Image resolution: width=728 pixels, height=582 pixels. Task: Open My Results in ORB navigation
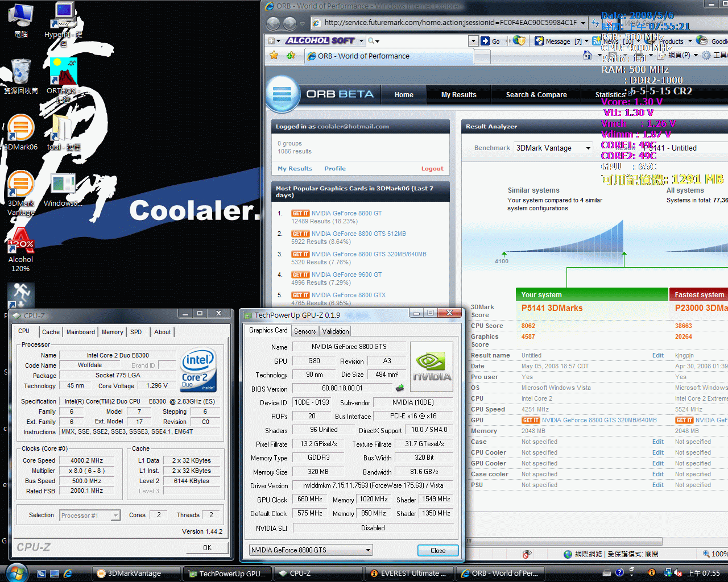[459, 95]
